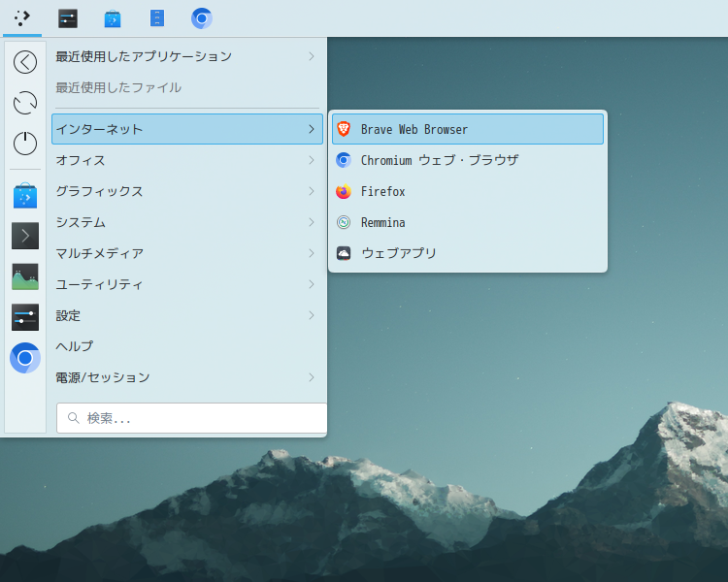Expand the オフィス chevron

tap(312, 160)
